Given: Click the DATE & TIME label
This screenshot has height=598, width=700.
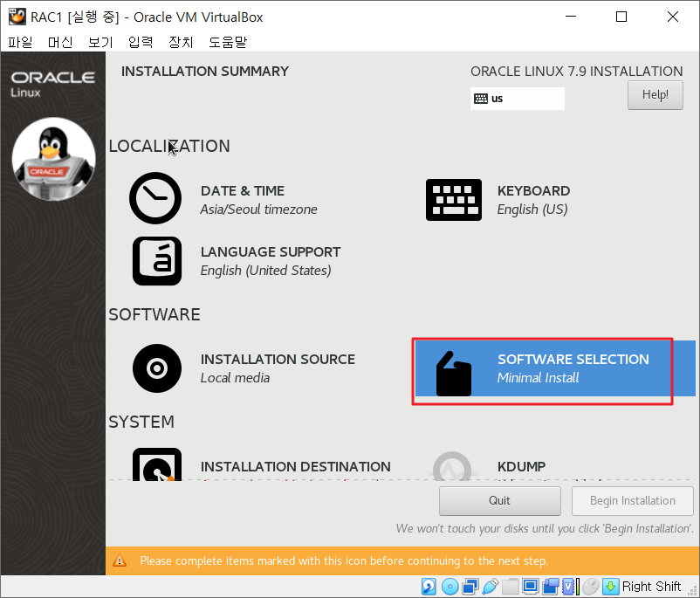Looking at the screenshot, I should (x=243, y=190).
